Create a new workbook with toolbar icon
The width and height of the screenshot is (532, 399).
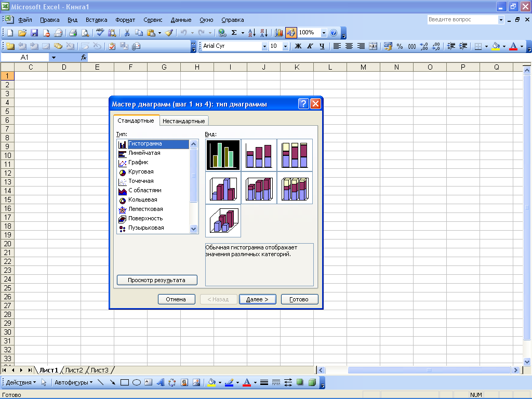pyautogui.click(x=10, y=33)
